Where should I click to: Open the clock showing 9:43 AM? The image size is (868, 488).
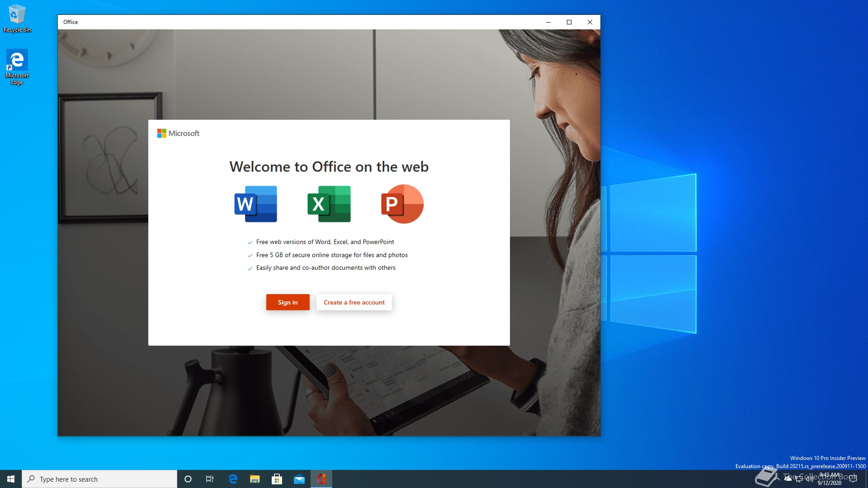pyautogui.click(x=830, y=479)
